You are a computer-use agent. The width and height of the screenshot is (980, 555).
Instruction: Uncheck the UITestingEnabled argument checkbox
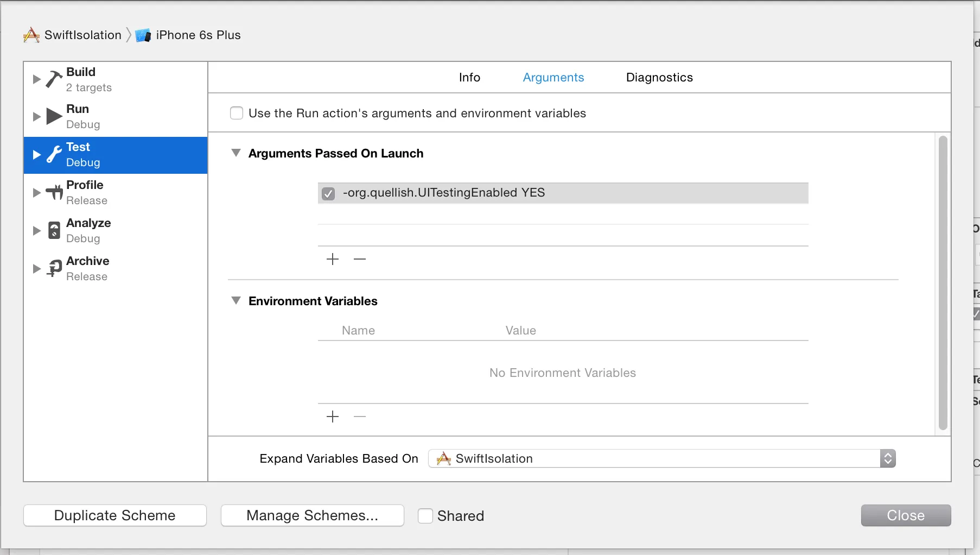click(x=328, y=193)
